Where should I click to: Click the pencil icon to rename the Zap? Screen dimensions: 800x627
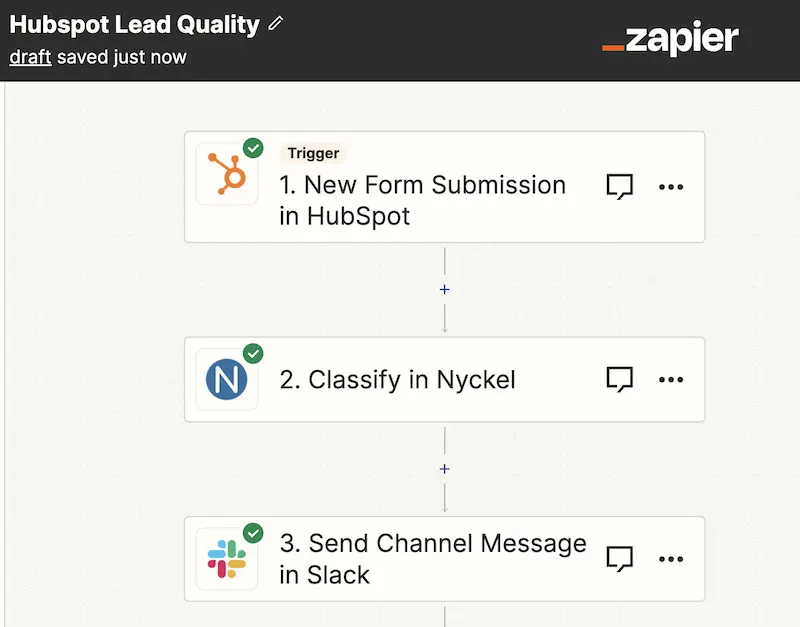point(276,23)
